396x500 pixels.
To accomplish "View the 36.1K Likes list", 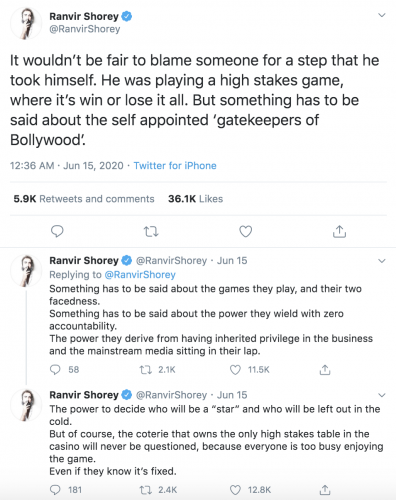I will (195, 199).
